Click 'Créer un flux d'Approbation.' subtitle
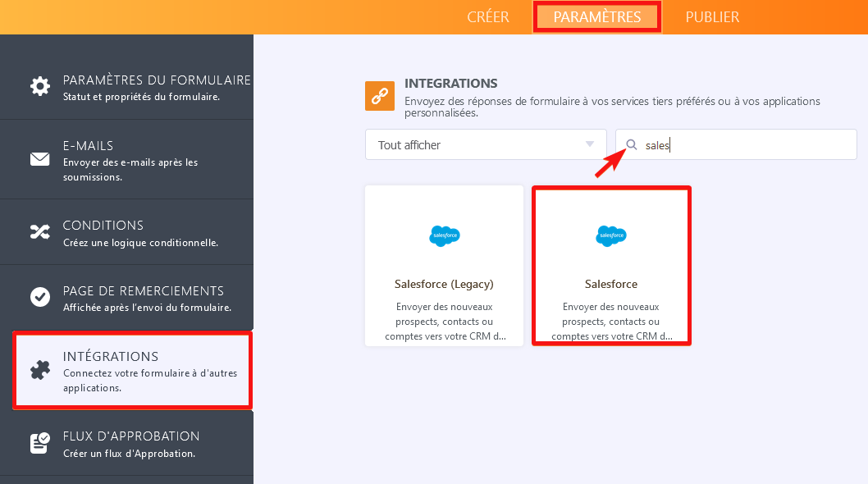 (x=129, y=454)
